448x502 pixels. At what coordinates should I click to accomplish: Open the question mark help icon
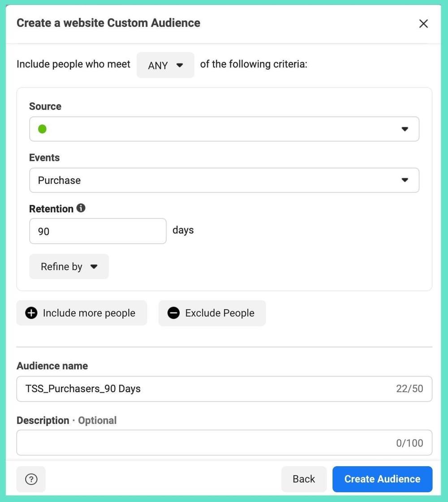pos(30,479)
